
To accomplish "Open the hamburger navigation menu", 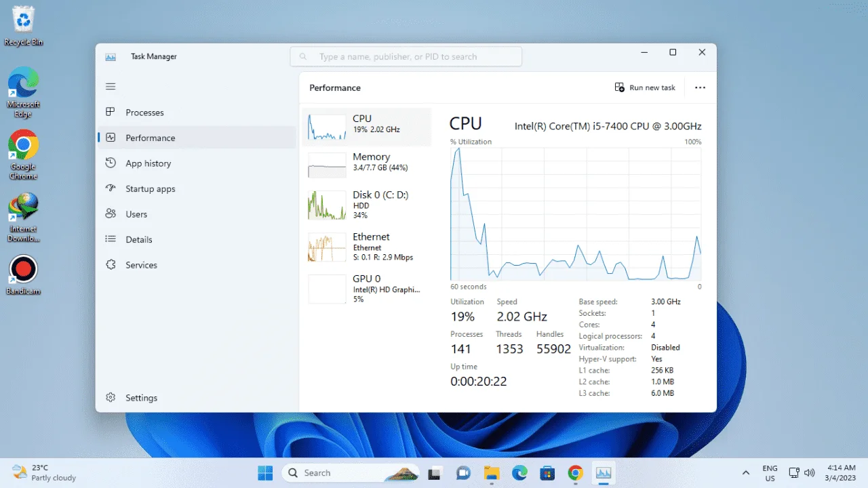I will pyautogui.click(x=111, y=87).
